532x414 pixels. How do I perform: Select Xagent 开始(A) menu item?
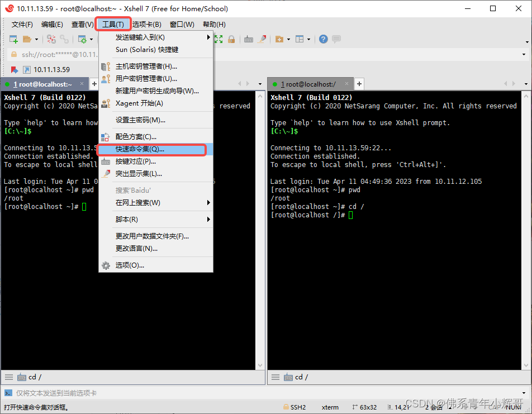156,103
